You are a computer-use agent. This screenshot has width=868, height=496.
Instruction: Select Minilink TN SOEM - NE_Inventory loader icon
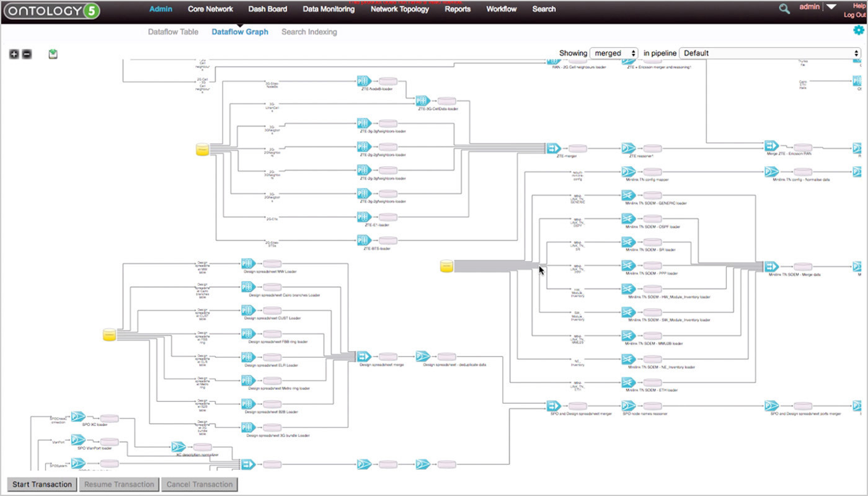[629, 359]
